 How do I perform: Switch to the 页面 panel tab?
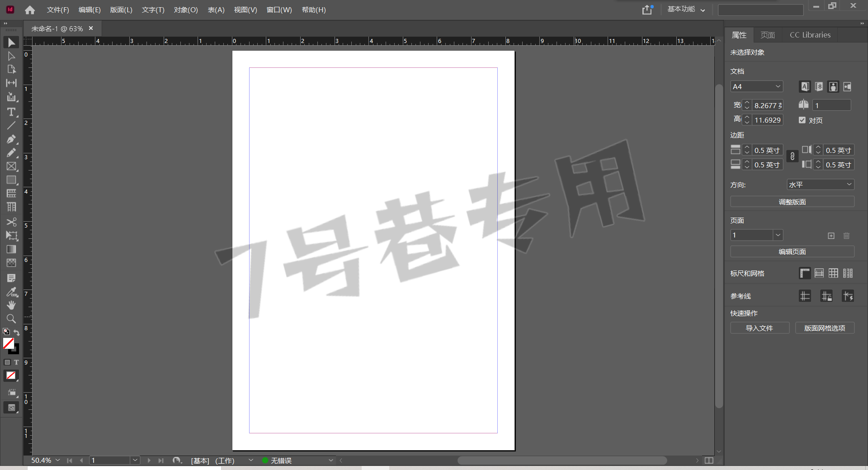coord(768,35)
